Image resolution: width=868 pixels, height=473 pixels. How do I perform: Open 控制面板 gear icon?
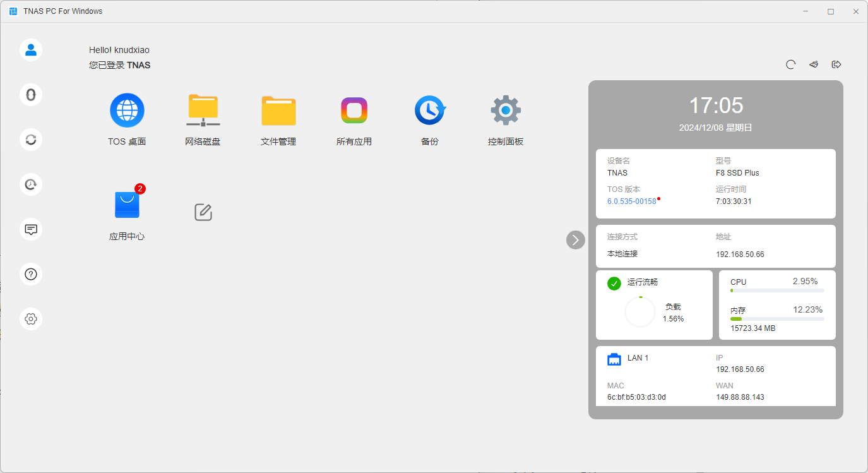pos(506,111)
